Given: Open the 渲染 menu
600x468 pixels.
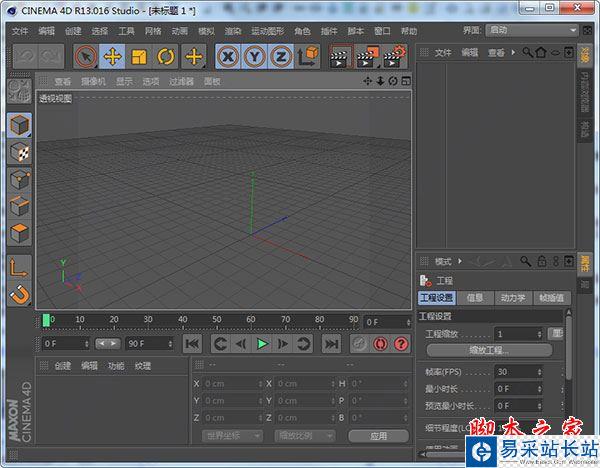Looking at the screenshot, I should (233, 31).
